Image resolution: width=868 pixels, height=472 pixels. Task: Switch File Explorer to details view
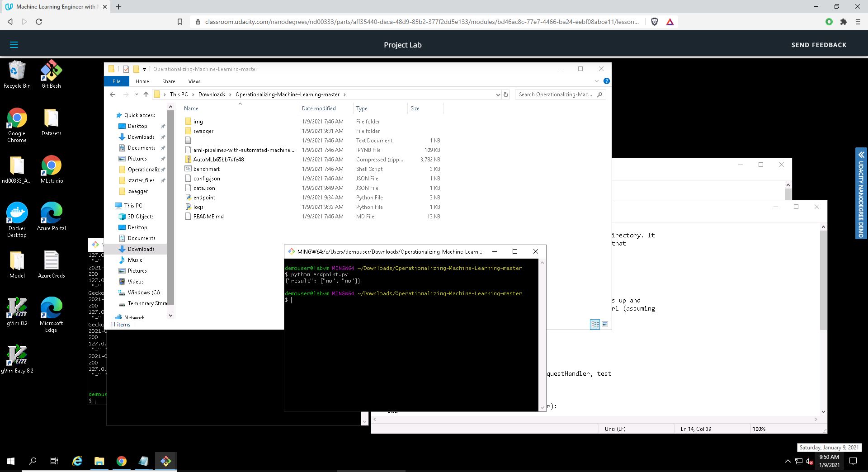[x=595, y=324]
